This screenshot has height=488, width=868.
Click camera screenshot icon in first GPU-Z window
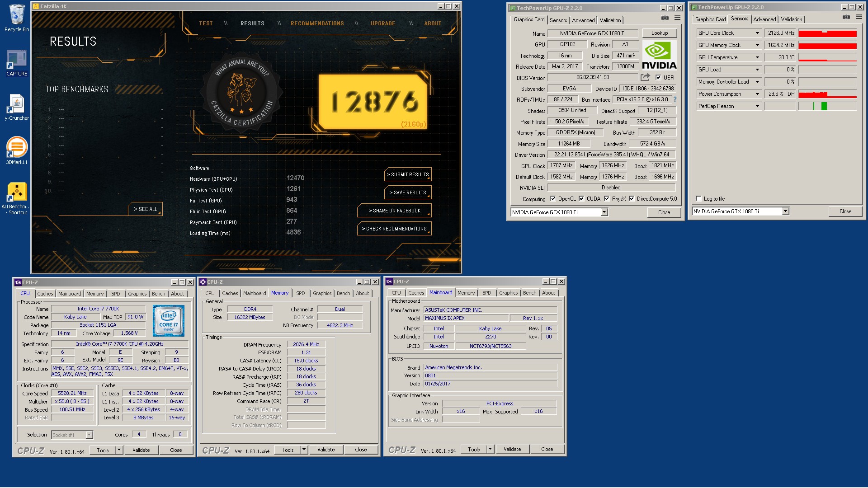[x=665, y=18]
